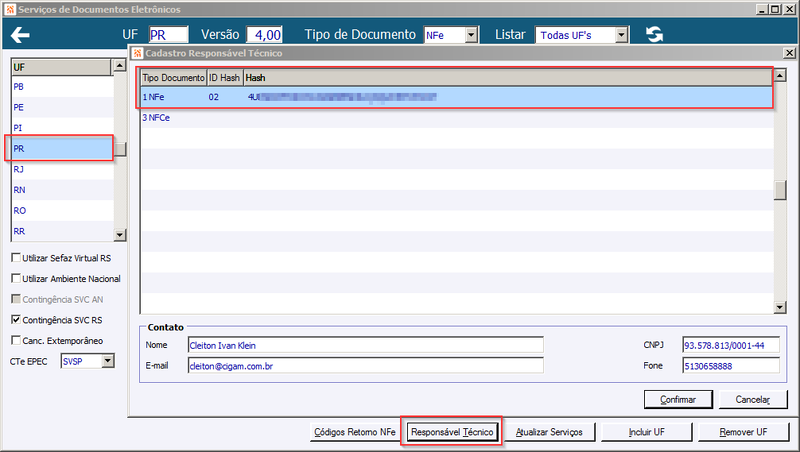Click the hash table scrollbar thumb

(780, 190)
